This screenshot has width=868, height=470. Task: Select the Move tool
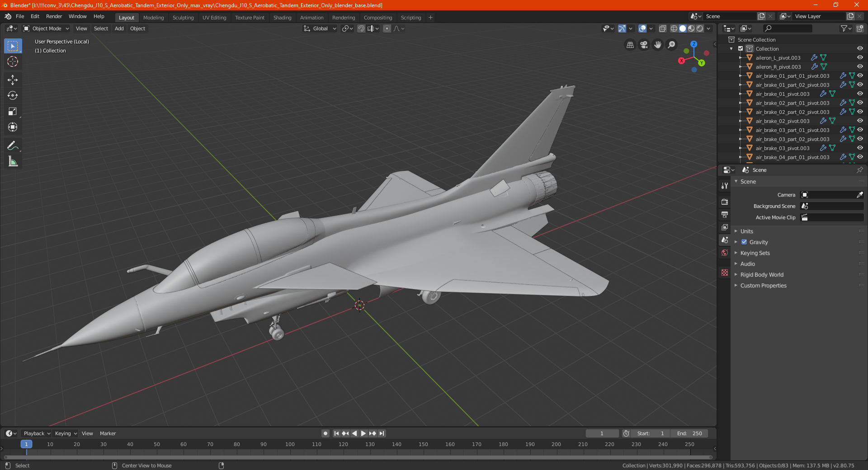(13, 80)
